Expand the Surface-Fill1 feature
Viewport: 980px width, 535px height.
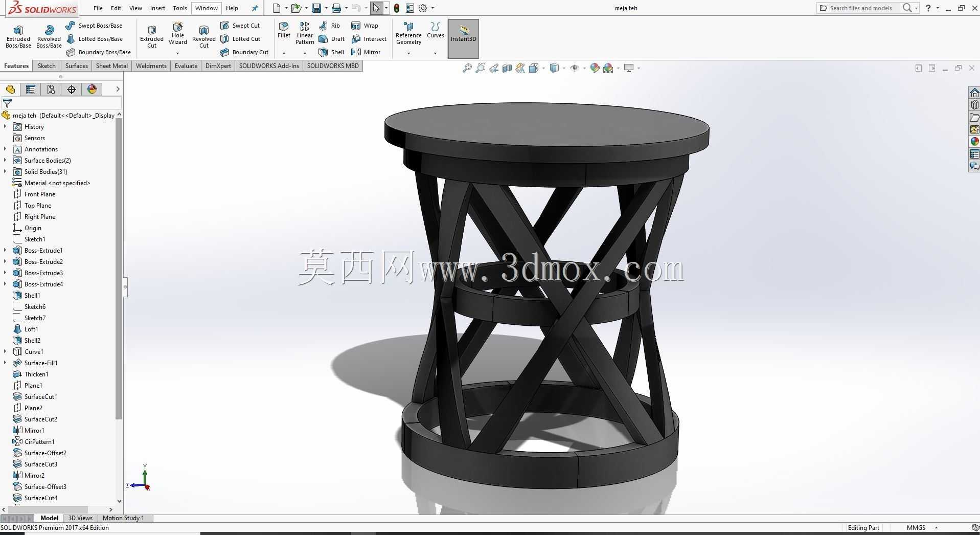(x=5, y=363)
